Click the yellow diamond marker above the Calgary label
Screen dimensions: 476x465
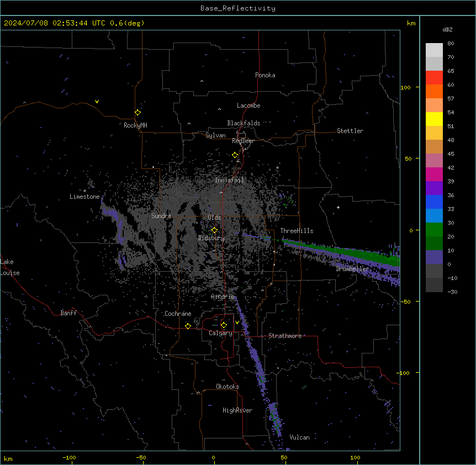click(224, 325)
